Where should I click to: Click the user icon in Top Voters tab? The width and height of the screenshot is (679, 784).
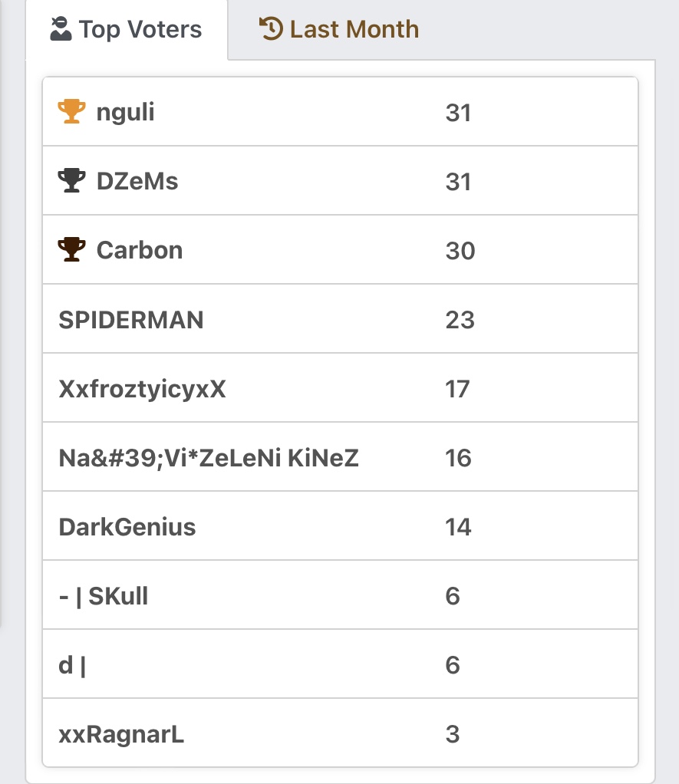[61, 30]
